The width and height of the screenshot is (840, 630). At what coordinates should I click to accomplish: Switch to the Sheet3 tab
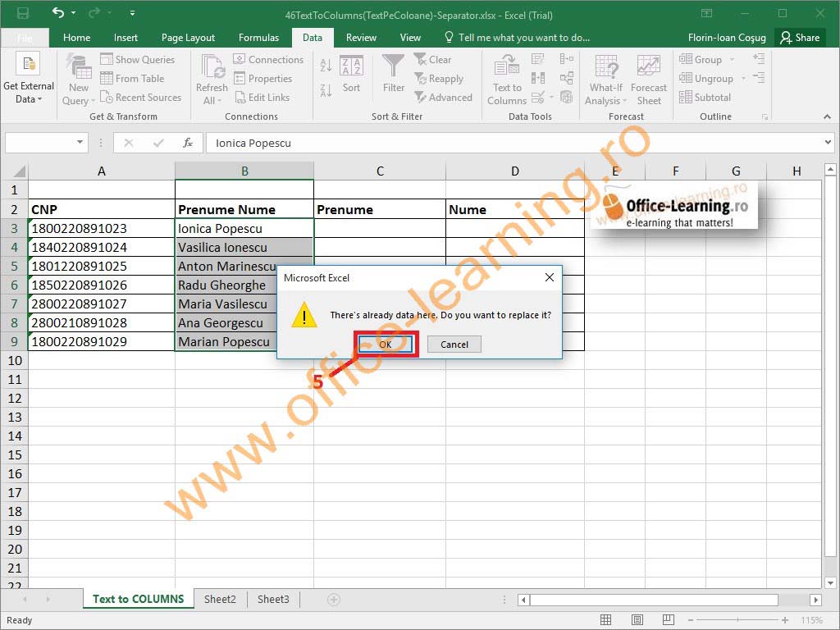tap(273, 599)
